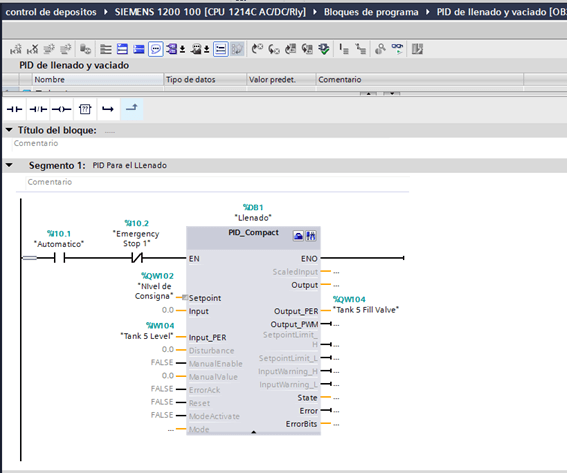This screenshot has width=567, height=473.
Task: Click FALSE value at Reset
Action: pos(162,402)
